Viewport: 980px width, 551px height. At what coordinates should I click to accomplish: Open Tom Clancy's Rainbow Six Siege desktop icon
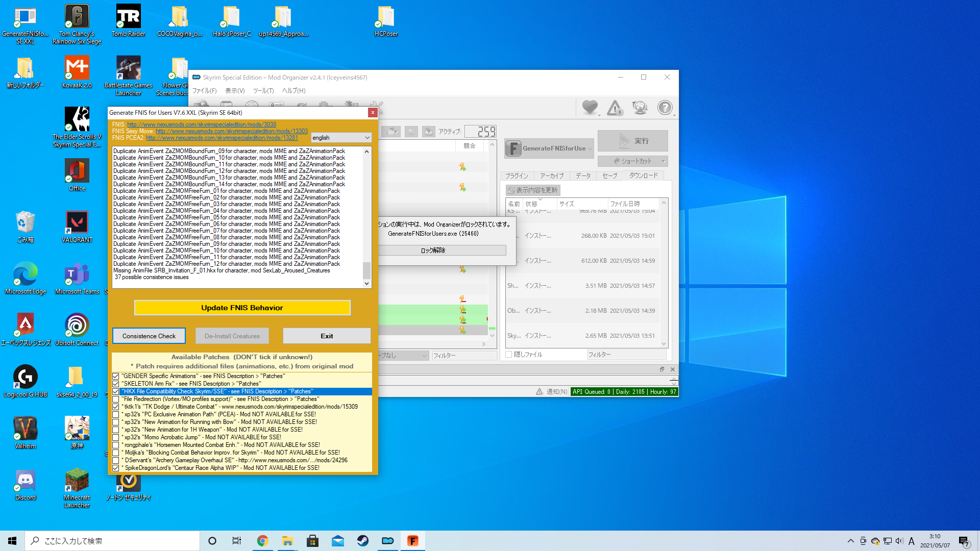[77, 24]
